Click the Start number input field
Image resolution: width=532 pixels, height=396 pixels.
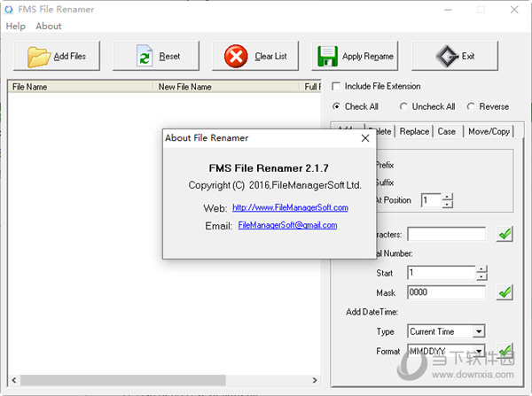(442, 273)
